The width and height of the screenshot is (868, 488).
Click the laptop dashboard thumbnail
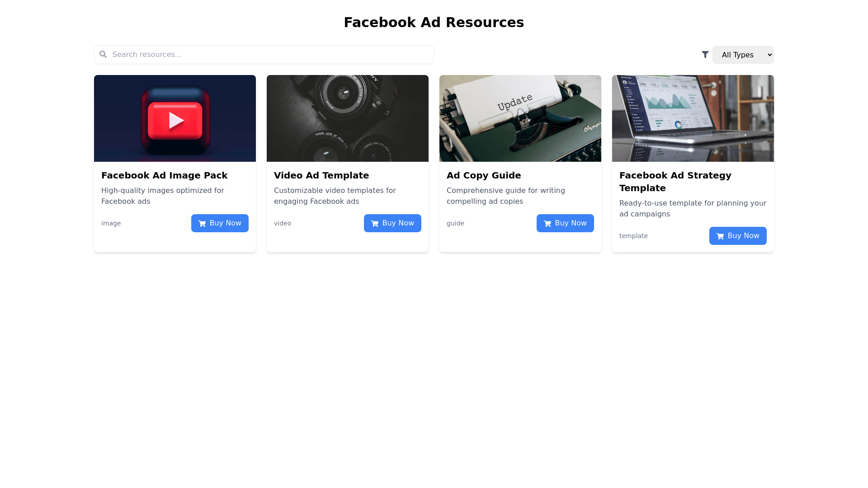[693, 118]
